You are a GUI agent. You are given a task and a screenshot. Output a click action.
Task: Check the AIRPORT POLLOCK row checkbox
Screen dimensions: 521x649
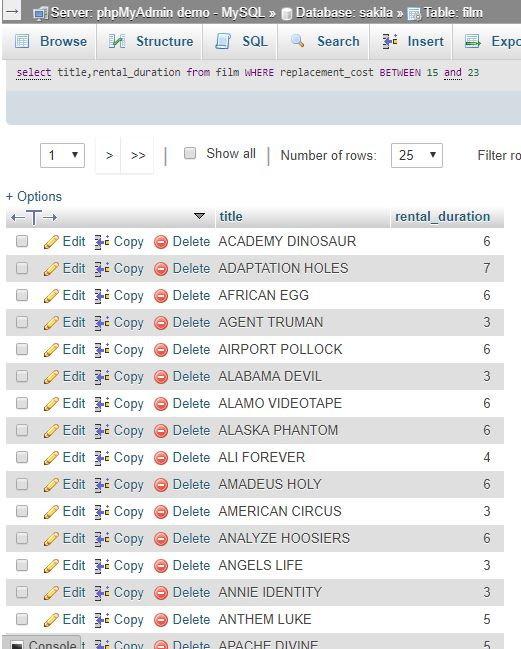coord(22,349)
